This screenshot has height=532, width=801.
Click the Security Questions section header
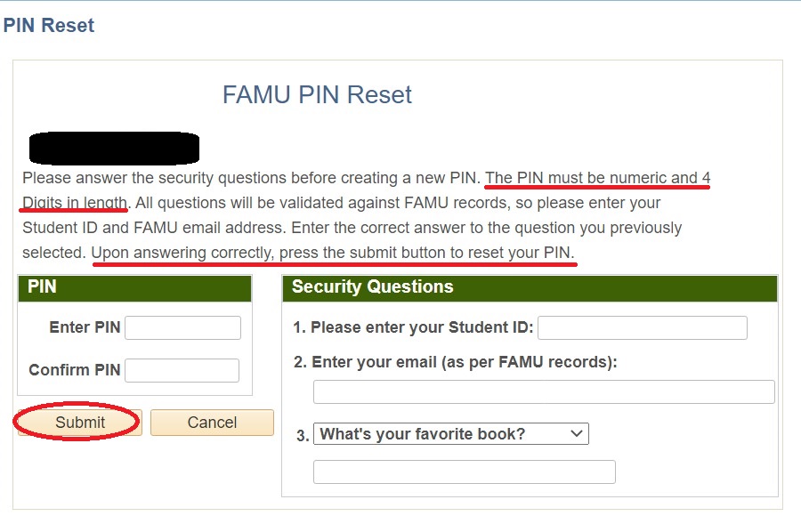pos(530,287)
